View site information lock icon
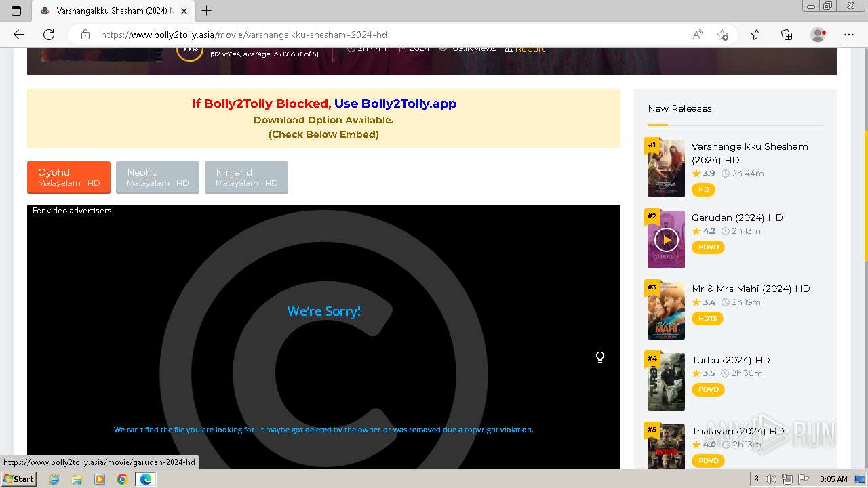 point(85,35)
